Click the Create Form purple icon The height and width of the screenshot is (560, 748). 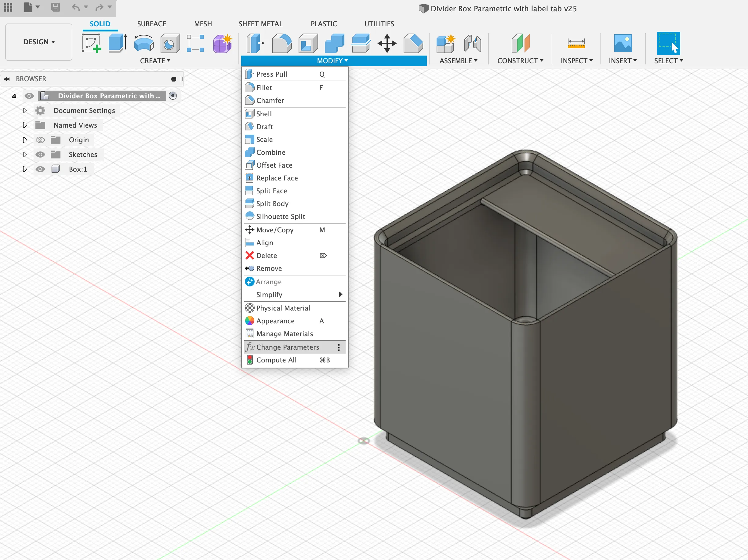(222, 43)
